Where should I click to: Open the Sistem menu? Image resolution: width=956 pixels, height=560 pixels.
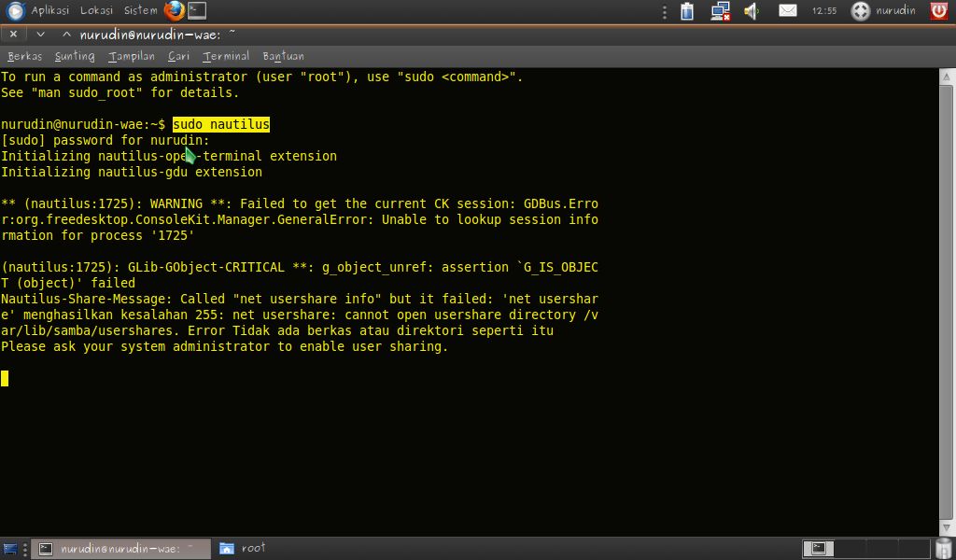140,10
